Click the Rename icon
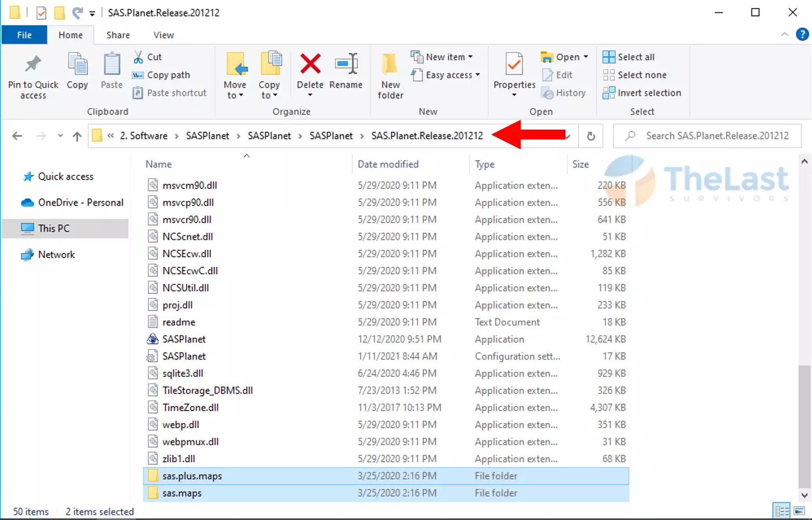 [x=346, y=64]
